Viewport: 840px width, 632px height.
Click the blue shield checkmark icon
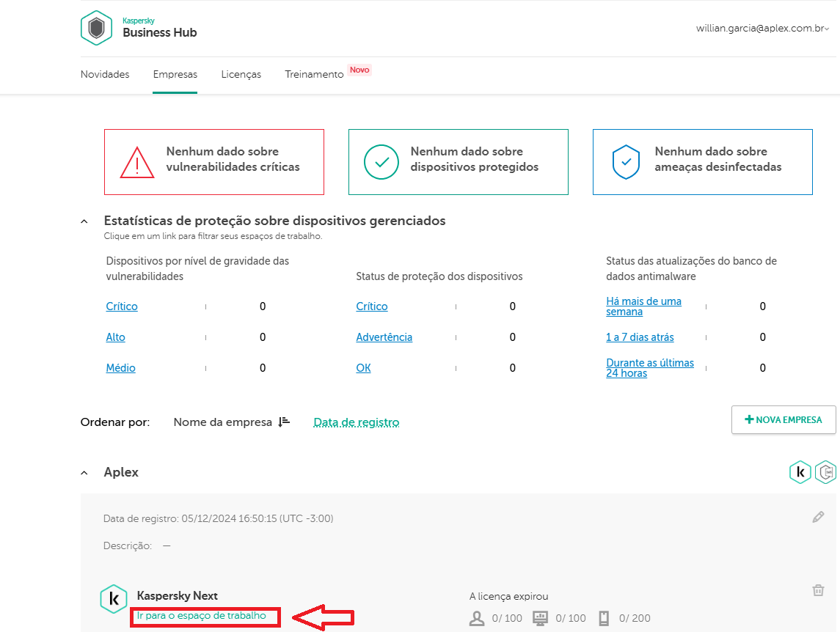(626, 162)
